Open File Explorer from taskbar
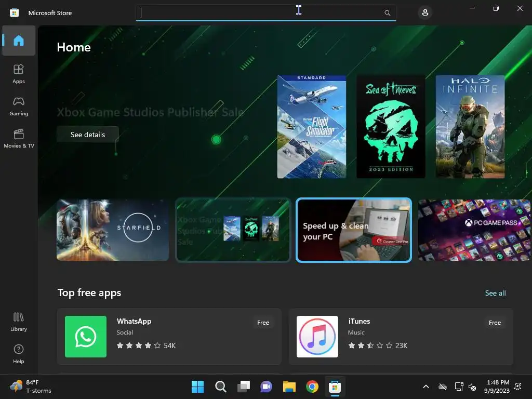Screen dimensions: 532x399 click(x=289, y=387)
